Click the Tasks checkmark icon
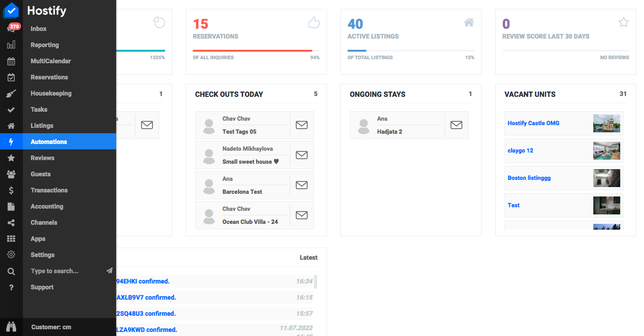The height and width of the screenshot is (336, 644). [11, 109]
